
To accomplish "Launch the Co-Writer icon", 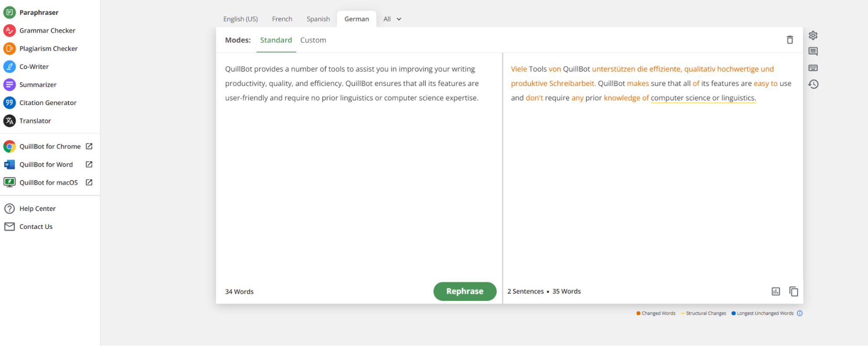I will tap(10, 66).
